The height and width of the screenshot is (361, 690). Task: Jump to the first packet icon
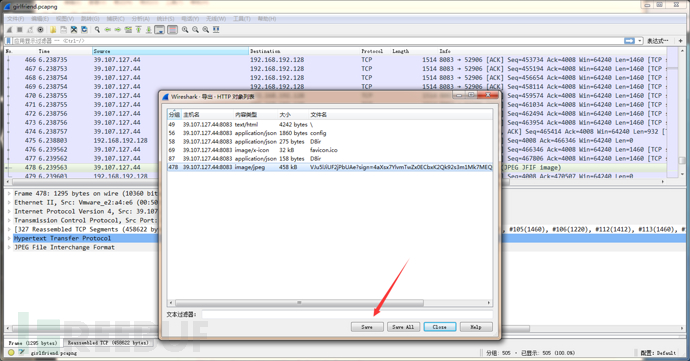pos(139,29)
